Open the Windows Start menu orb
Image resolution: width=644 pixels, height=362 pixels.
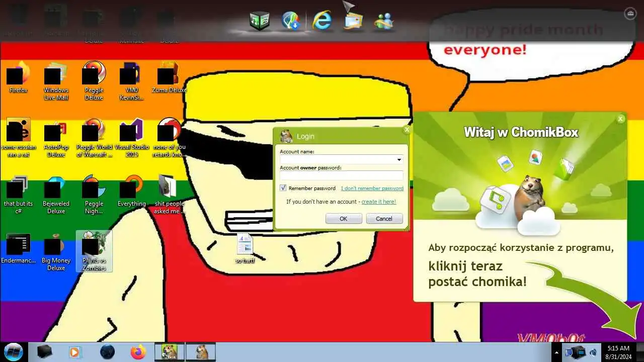pos(13,352)
